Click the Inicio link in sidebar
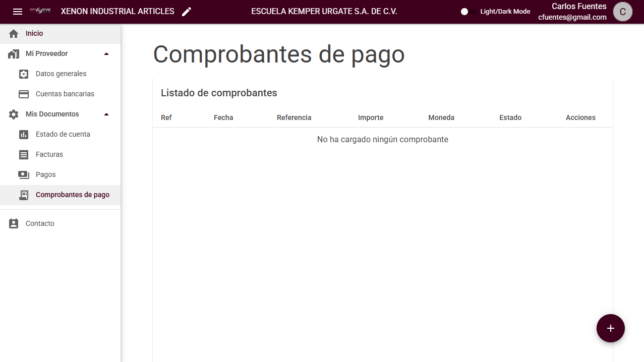The image size is (644, 362). coord(34,33)
